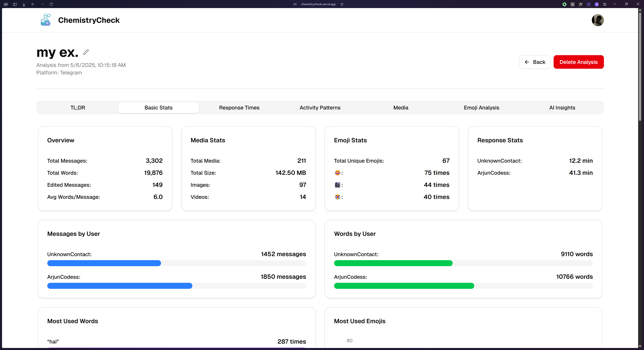644x350 pixels.
Task: Switch to the Media tab
Action: click(400, 107)
